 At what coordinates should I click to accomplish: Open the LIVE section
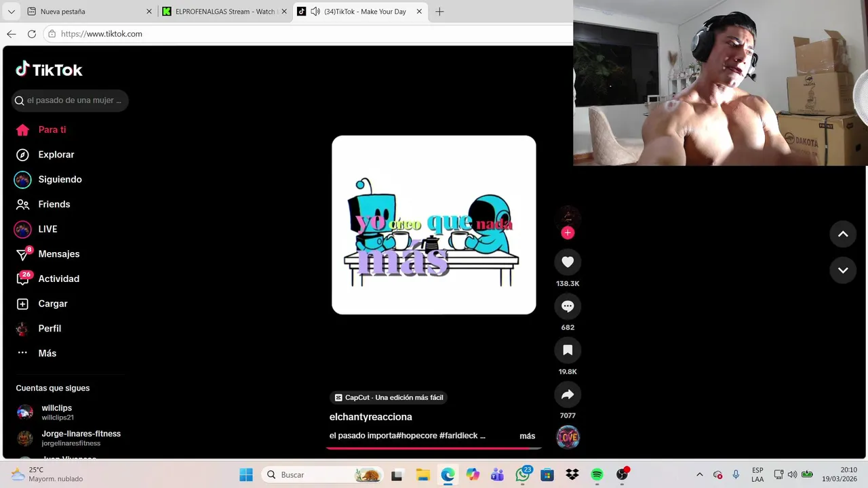pos(36,229)
